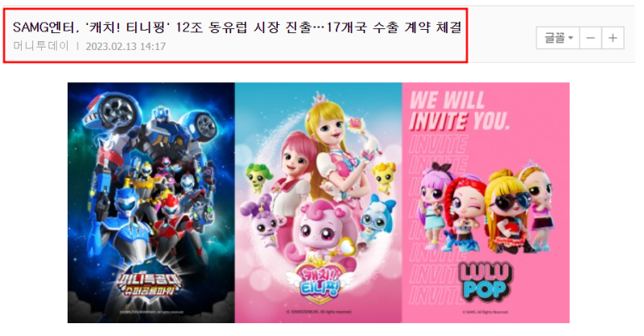The height and width of the screenshot is (336, 644).
Task: Click the LULU POP logo
Action: pyautogui.click(x=485, y=281)
